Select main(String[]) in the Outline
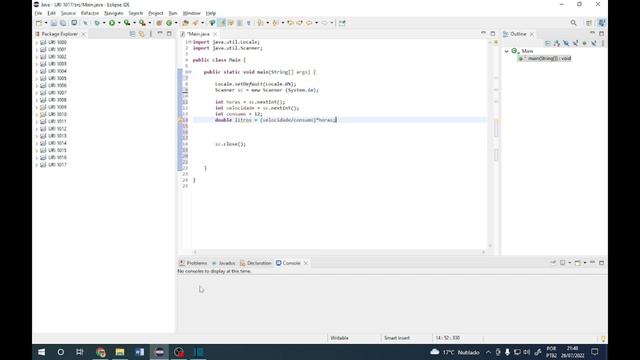Image resolution: width=640 pixels, height=360 pixels. [x=549, y=58]
